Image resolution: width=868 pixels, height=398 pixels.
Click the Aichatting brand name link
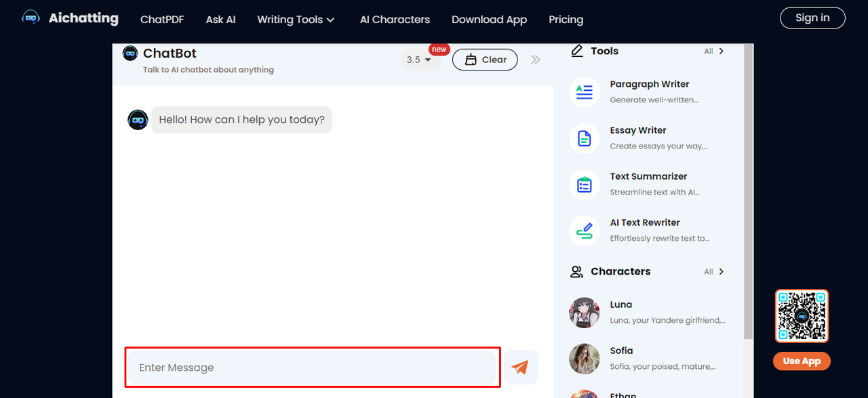83,18
